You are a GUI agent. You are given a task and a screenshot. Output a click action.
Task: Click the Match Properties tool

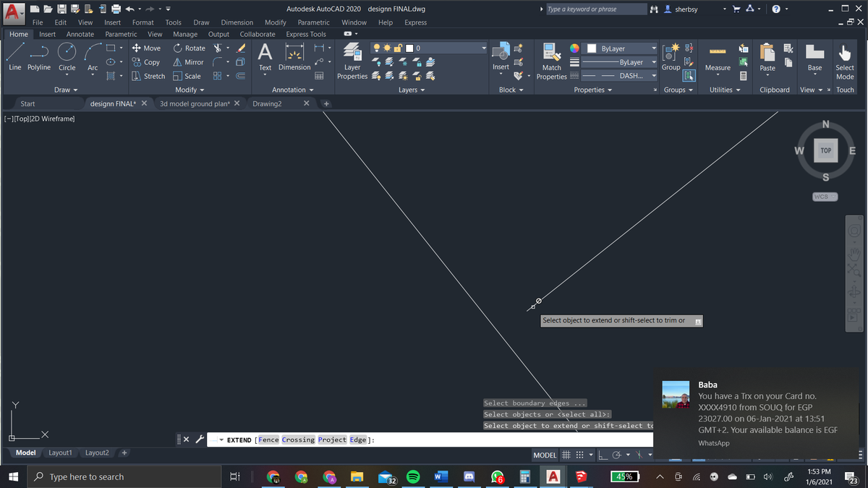pyautogui.click(x=551, y=61)
